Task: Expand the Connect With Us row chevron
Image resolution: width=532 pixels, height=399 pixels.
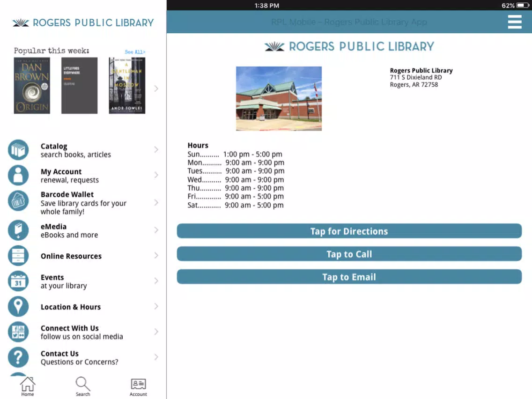Action: [156, 332]
